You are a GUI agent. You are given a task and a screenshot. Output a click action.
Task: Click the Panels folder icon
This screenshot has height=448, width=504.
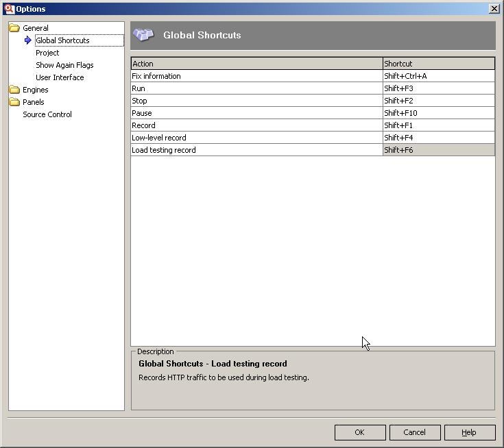tap(14, 102)
